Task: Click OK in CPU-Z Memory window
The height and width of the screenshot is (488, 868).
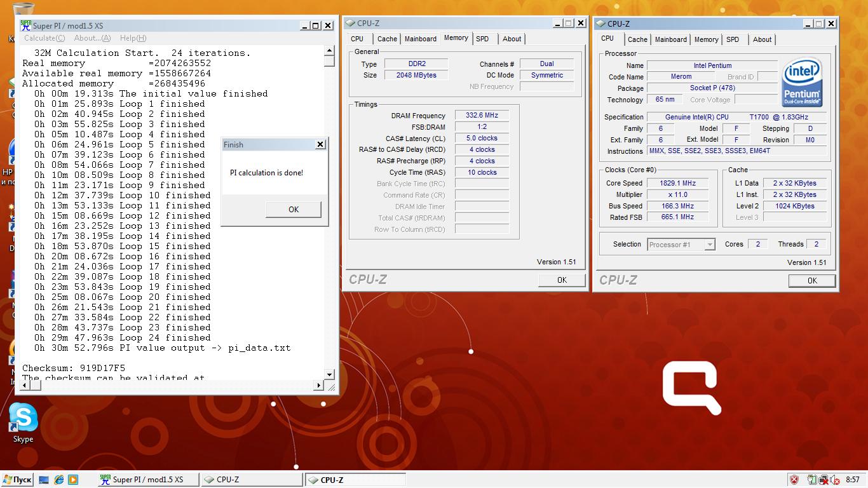Action: 562,280
